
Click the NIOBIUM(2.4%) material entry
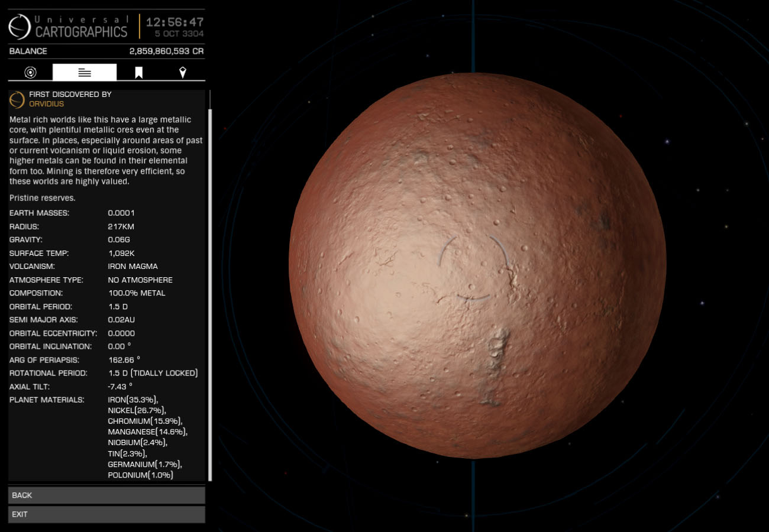pyautogui.click(x=137, y=442)
